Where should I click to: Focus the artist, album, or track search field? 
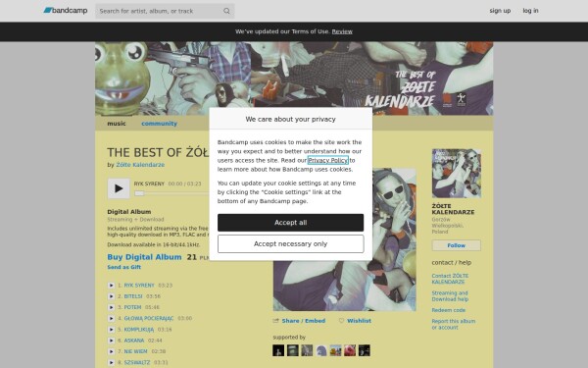pos(165,11)
